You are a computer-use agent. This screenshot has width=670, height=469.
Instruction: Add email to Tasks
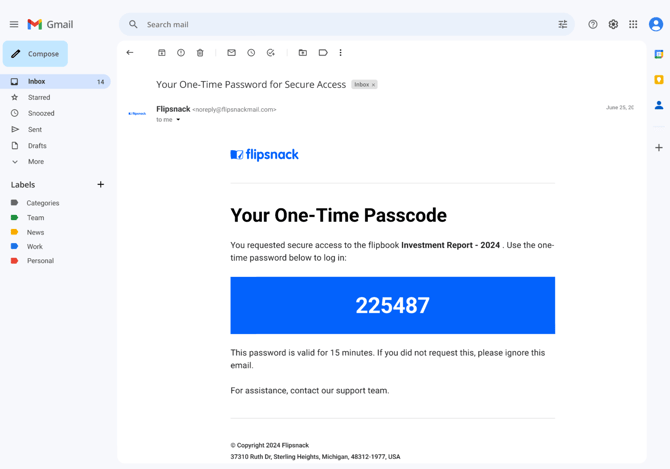270,53
